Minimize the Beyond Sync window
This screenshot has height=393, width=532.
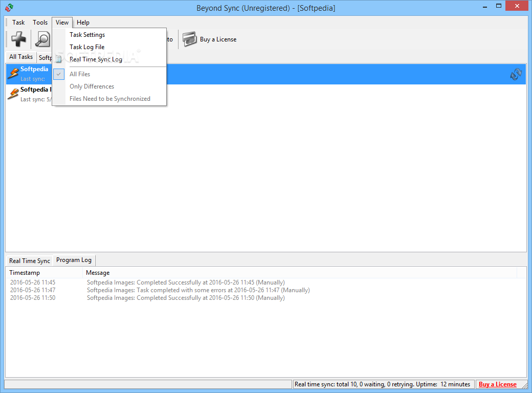point(485,7)
